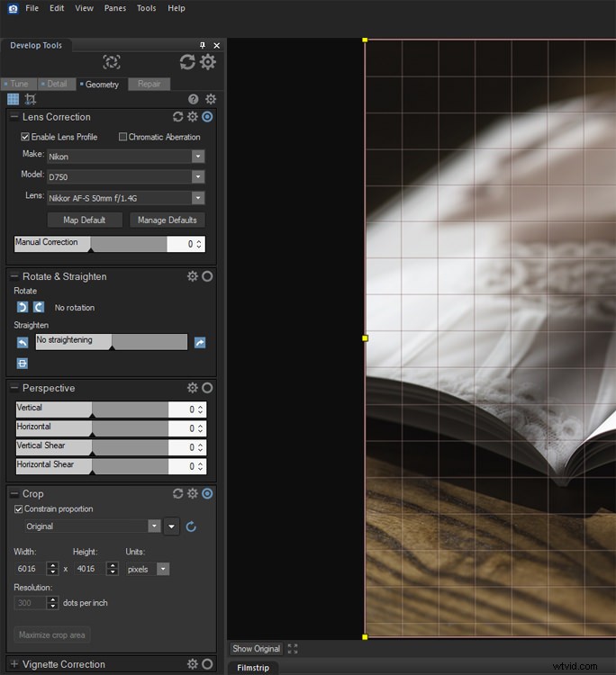Click the ACDSee app logo icon
The width and height of the screenshot is (616, 675).
tap(14, 9)
